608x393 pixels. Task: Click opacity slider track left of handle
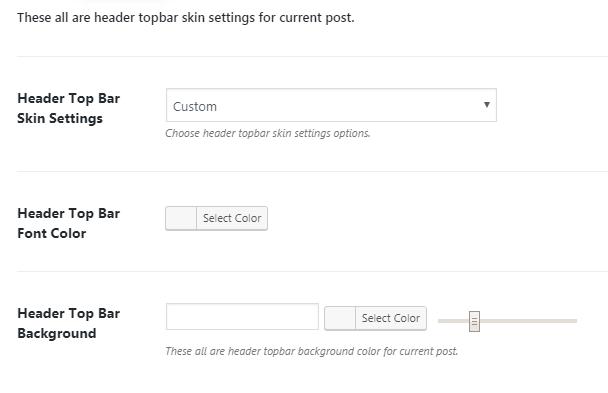453,321
